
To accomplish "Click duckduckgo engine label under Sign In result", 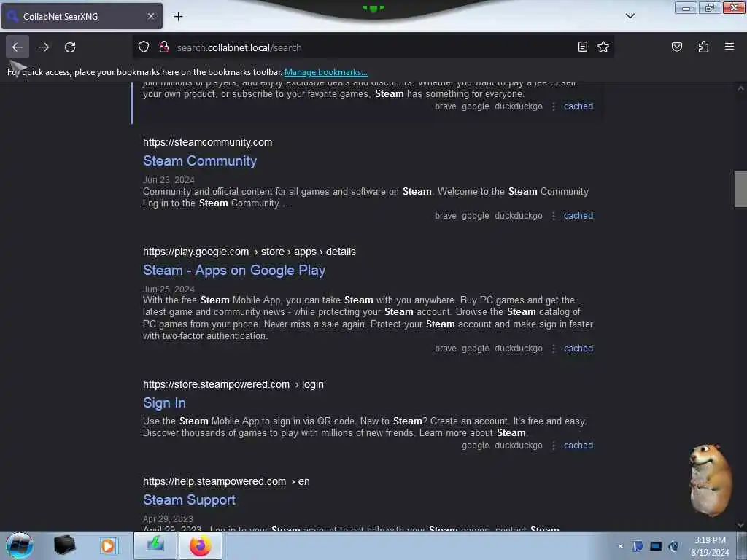I will tap(519, 446).
